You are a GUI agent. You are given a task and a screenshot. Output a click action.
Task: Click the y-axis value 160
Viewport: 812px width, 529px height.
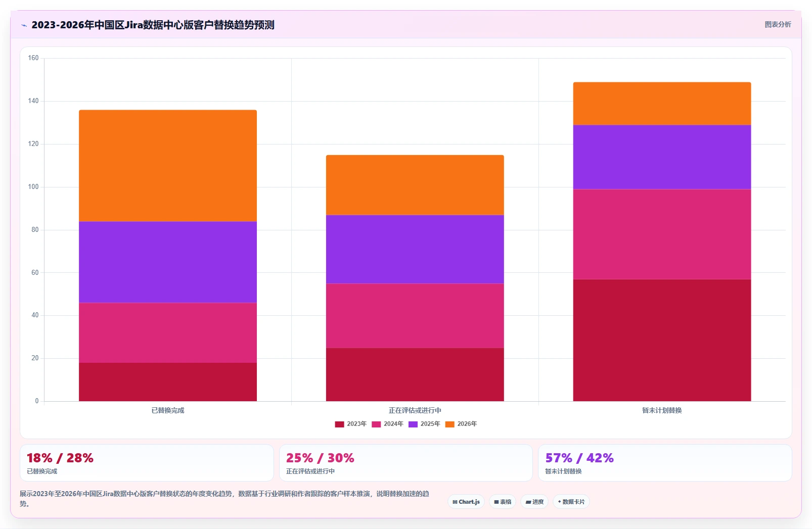pyautogui.click(x=33, y=58)
